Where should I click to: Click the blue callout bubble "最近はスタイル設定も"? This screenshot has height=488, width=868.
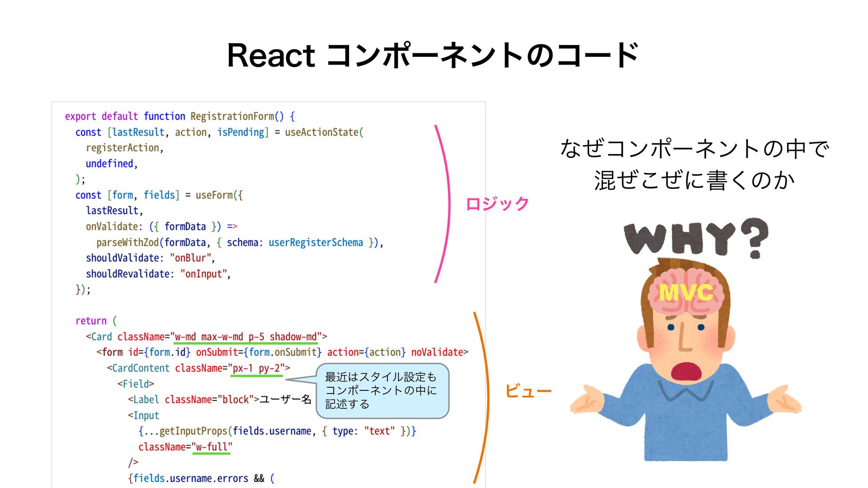[382, 391]
